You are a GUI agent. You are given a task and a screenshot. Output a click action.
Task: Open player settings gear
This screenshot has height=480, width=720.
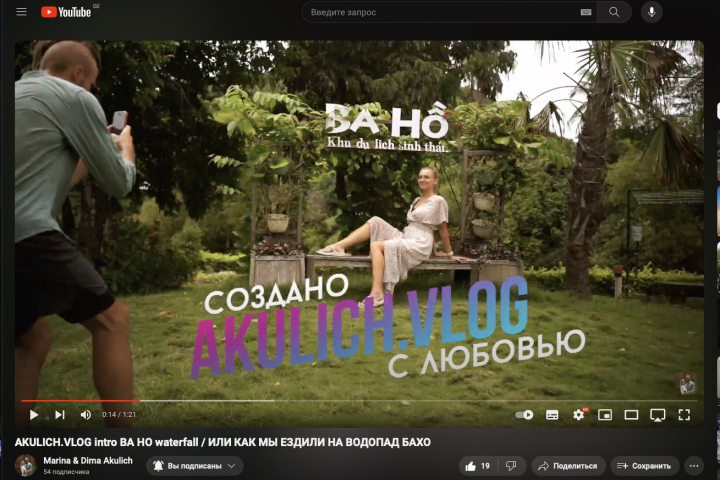click(579, 415)
